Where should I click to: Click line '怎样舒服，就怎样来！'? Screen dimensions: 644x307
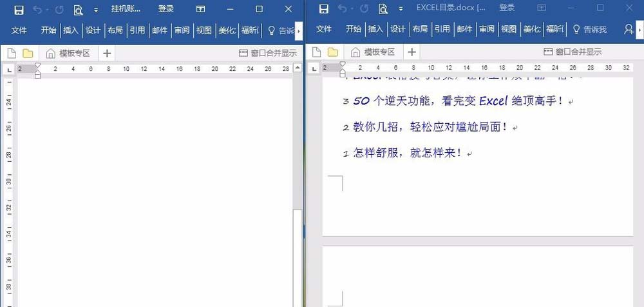[408, 153]
